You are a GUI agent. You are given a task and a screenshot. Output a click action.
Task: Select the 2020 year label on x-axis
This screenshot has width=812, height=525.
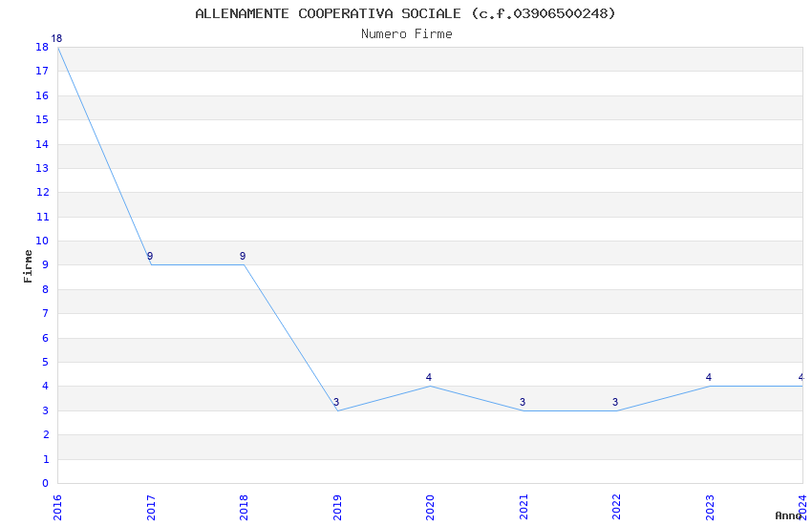coord(430,507)
